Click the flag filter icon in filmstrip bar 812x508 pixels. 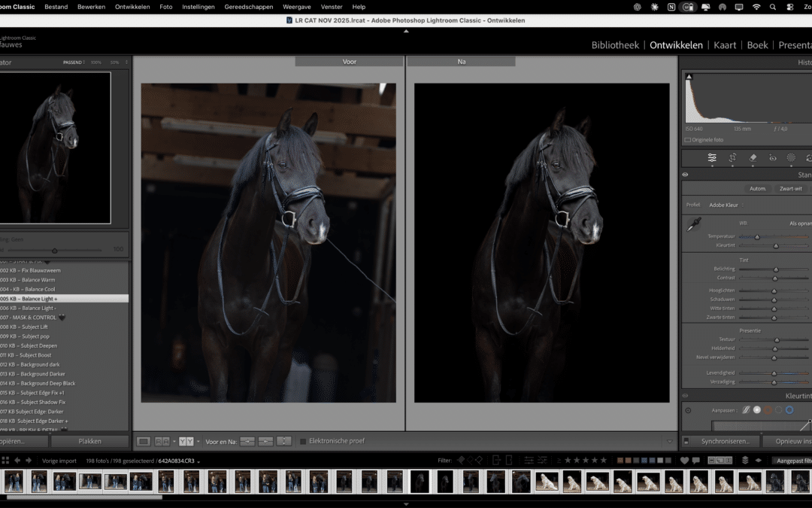tap(462, 460)
